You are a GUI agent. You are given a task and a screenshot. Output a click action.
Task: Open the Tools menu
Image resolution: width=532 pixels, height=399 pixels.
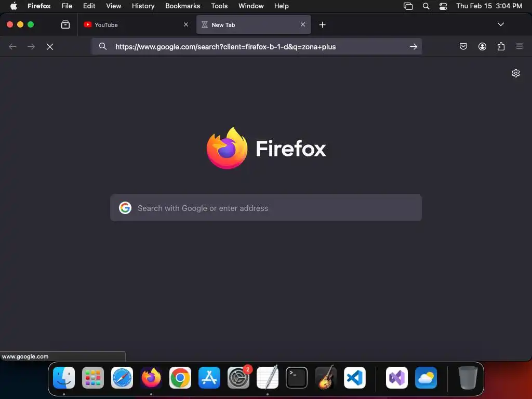pyautogui.click(x=220, y=6)
